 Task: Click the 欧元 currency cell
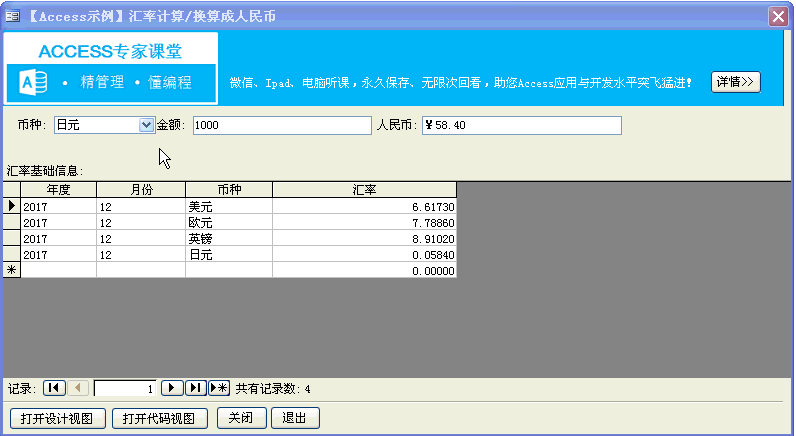coord(229,222)
